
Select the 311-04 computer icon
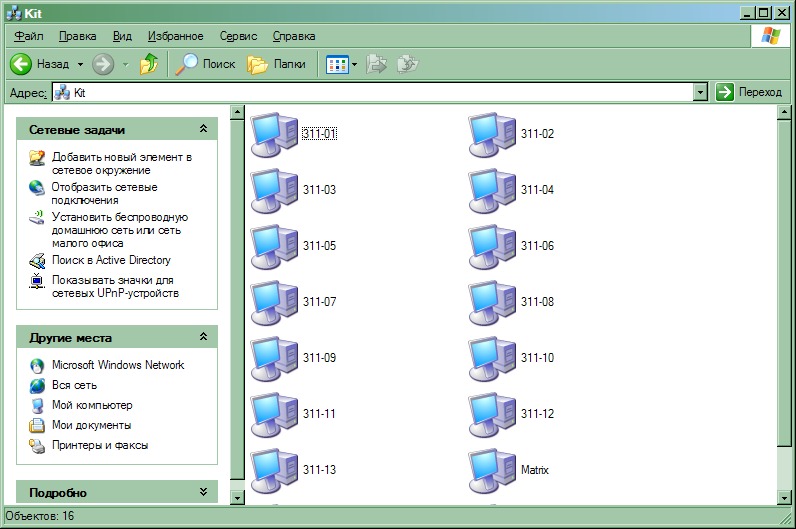[492, 190]
